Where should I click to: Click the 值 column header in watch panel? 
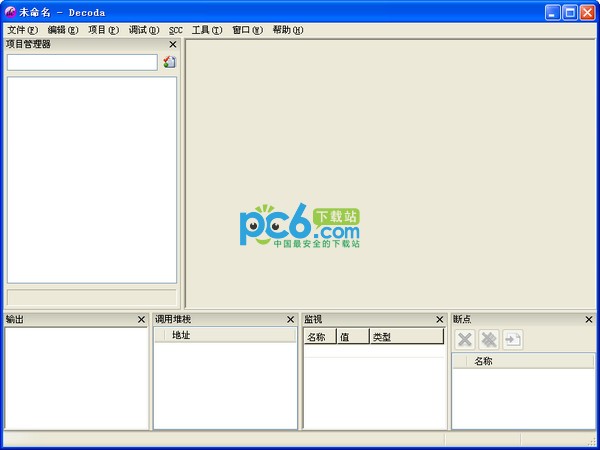(x=353, y=337)
